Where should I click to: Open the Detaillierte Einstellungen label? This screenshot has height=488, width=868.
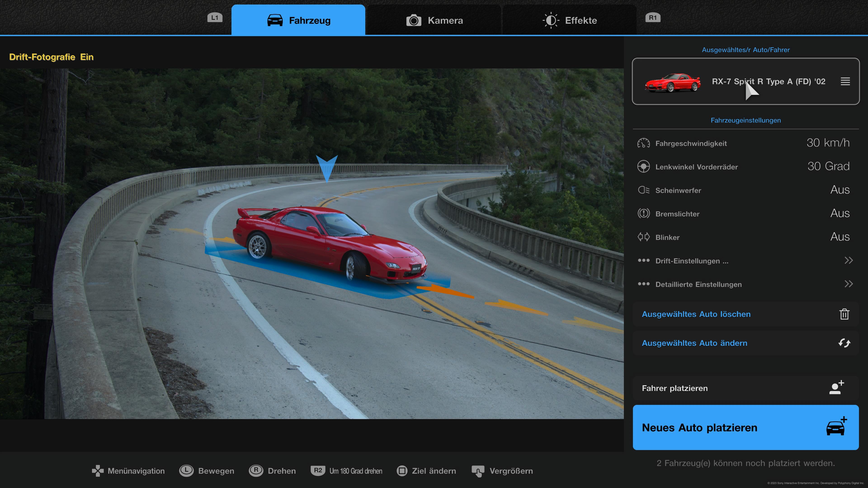[698, 285]
